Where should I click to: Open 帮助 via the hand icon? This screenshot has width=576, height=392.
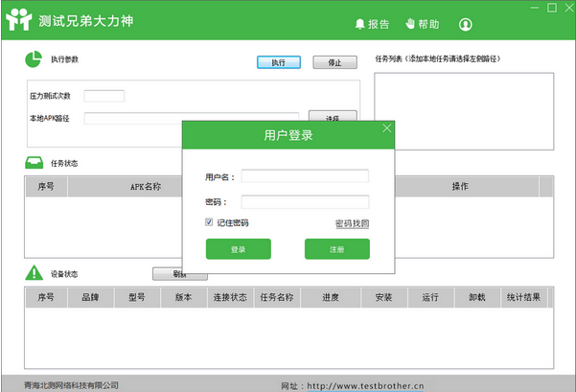pyautogui.click(x=410, y=24)
